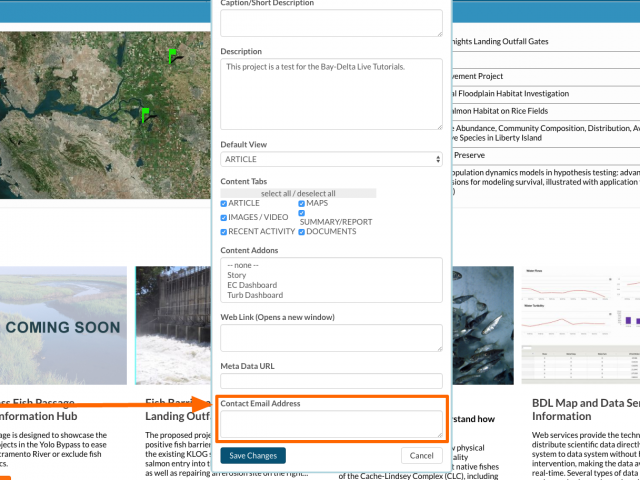Open the 'Landing Outfall Gates' project link

pos(500,42)
